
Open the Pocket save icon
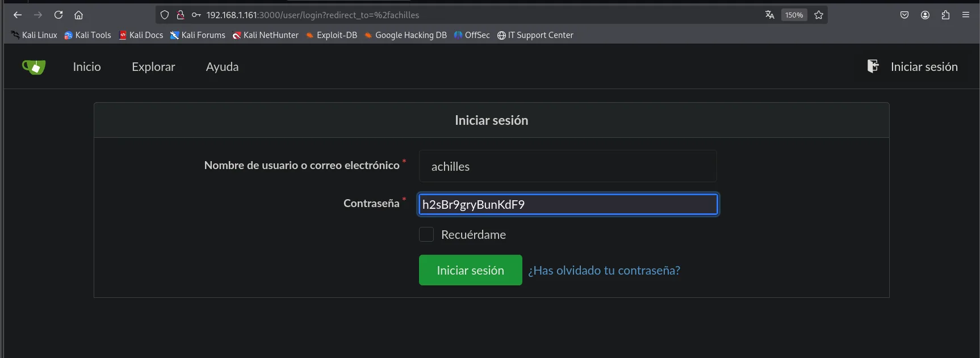point(904,15)
